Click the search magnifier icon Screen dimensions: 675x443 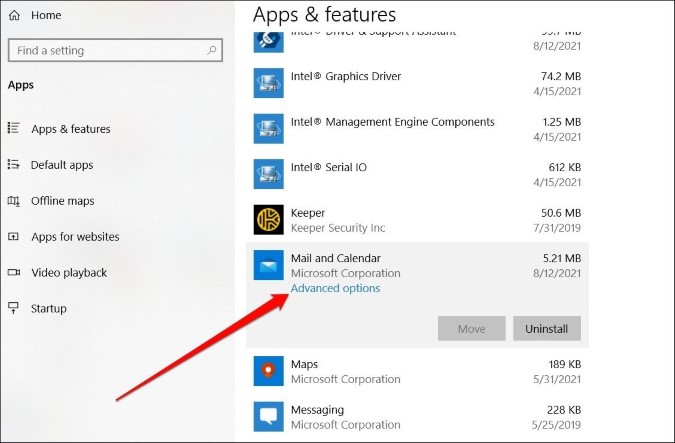coord(211,50)
